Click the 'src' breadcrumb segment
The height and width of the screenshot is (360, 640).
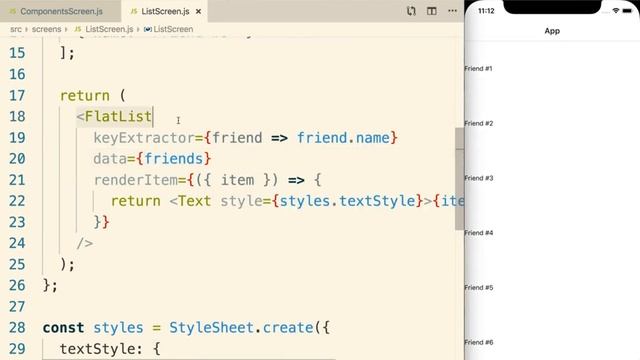tap(16, 29)
